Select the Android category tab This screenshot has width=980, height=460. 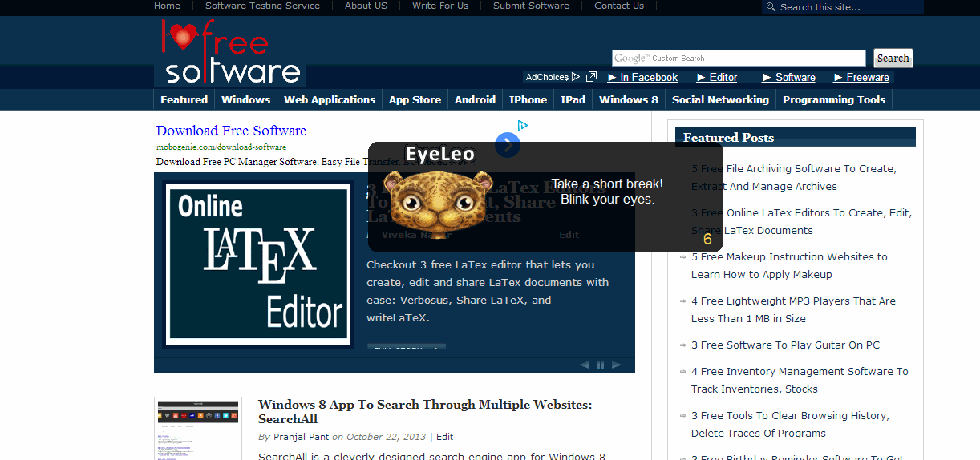pos(475,99)
